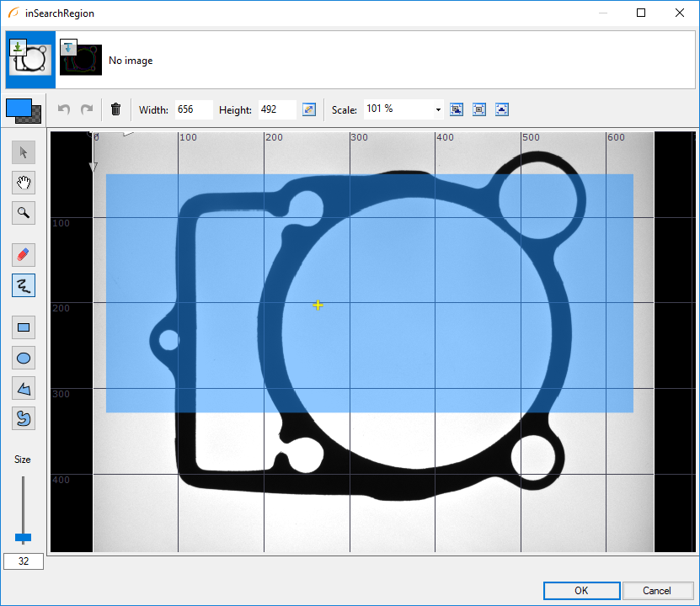The width and height of the screenshot is (700, 606).
Task: Click the resize icon beside Height
Action: [309, 109]
